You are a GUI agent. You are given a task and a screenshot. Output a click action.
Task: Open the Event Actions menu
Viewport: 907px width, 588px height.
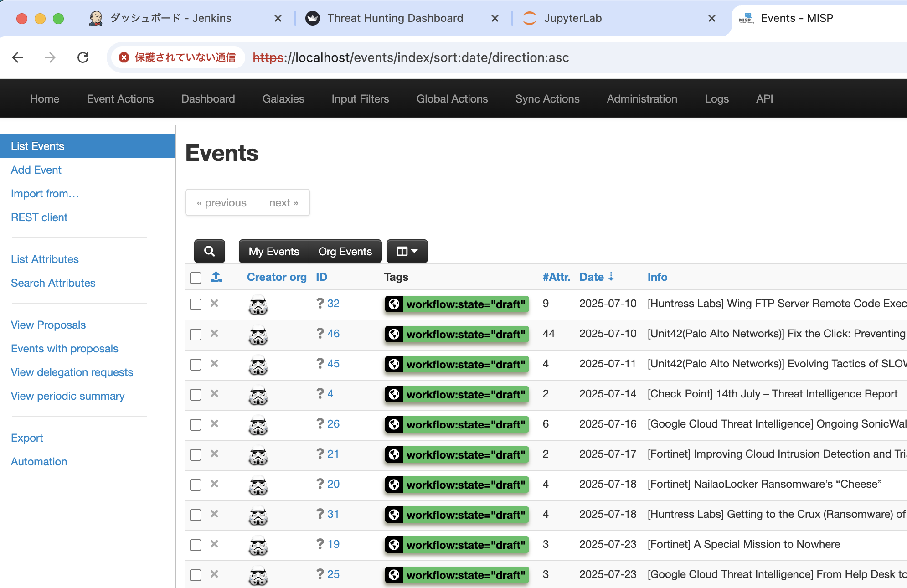click(120, 99)
